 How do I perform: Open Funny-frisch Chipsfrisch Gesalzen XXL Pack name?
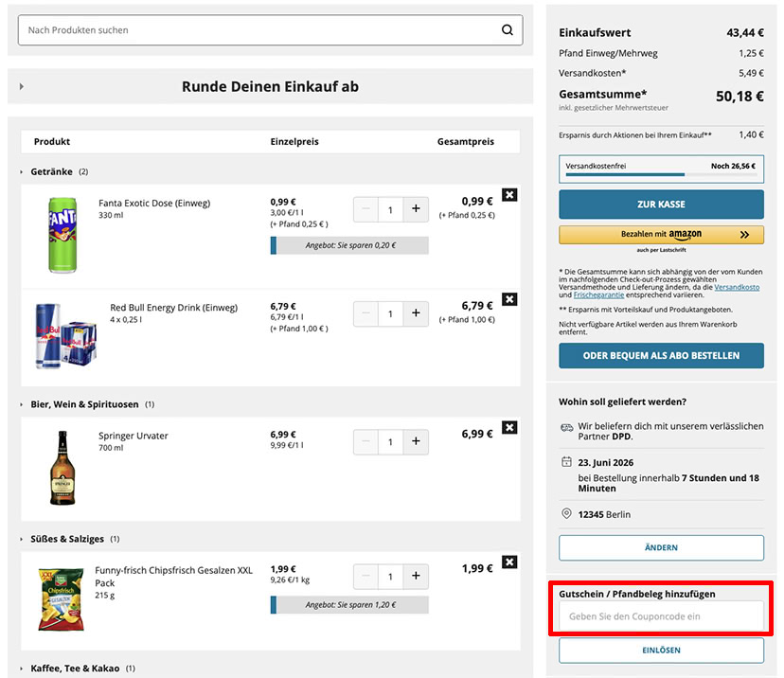[x=174, y=577]
